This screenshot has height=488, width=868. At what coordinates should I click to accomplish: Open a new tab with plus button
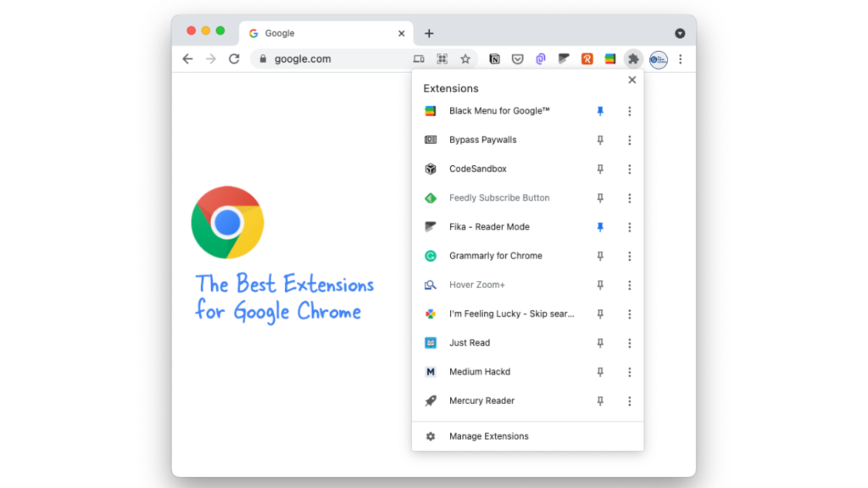point(429,34)
